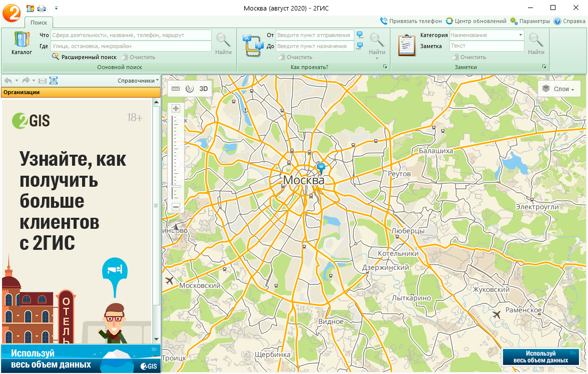Toggle the 3D map view

coord(203,89)
